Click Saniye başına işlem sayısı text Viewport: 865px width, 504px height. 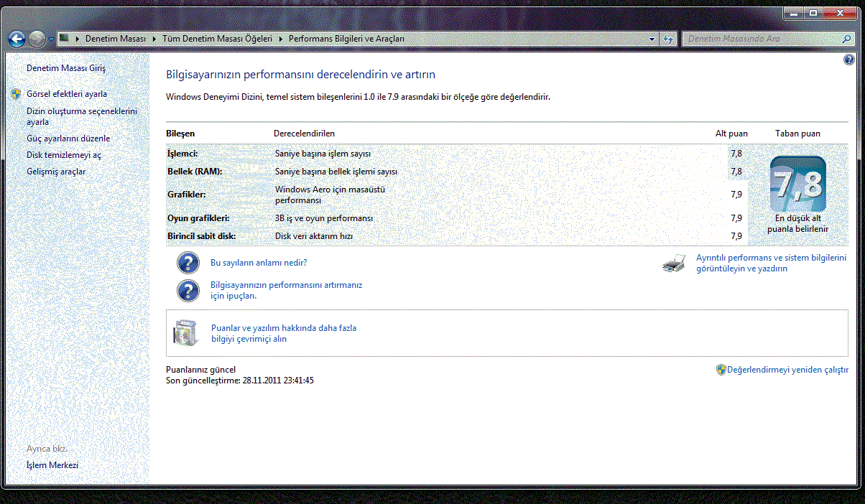[x=323, y=153]
